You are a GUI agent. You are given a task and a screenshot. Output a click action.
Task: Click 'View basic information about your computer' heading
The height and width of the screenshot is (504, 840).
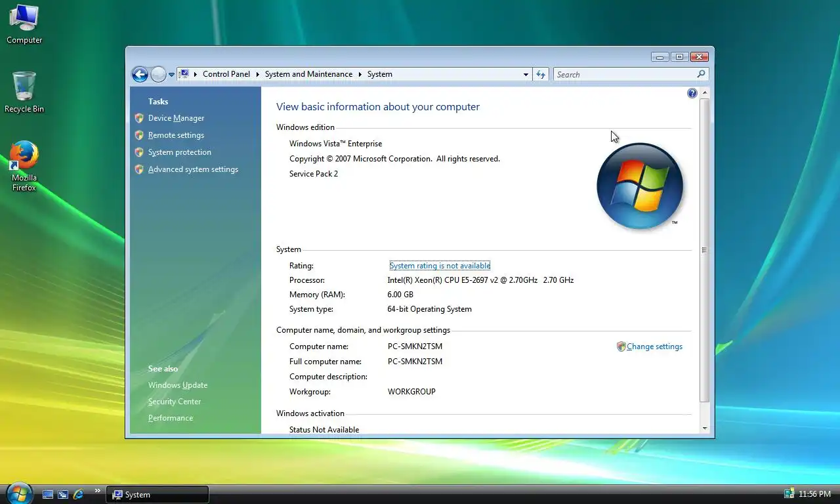(x=378, y=107)
